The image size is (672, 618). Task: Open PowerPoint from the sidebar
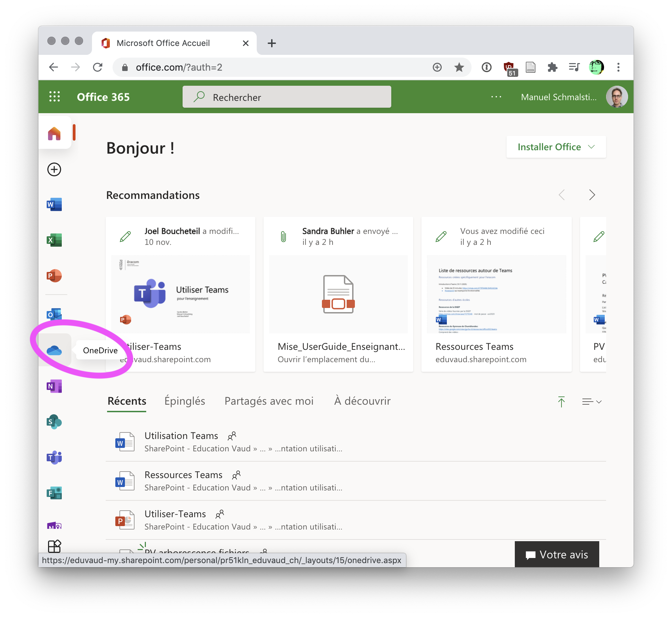pyautogui.click(x=54, y=276)
